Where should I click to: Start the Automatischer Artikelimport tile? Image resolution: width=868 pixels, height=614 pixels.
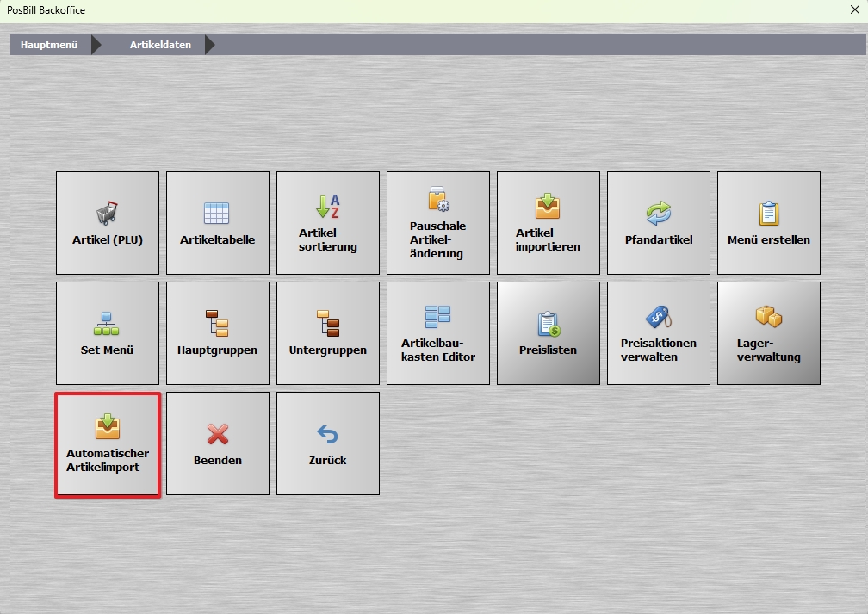108,444
